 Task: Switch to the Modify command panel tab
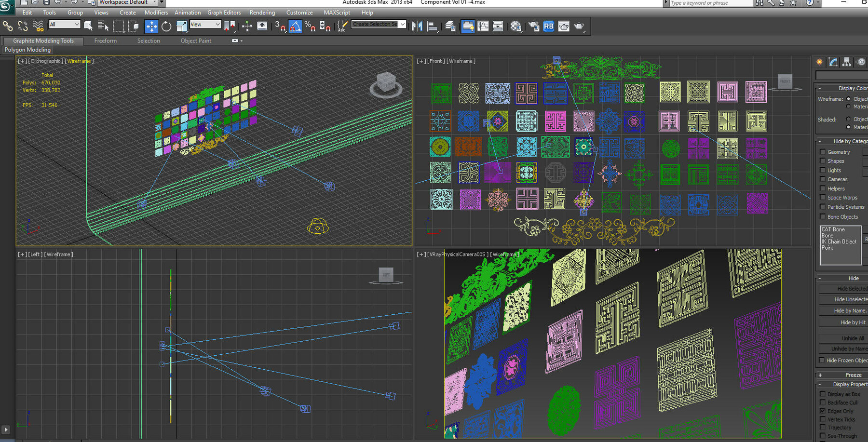click(833, 62)
